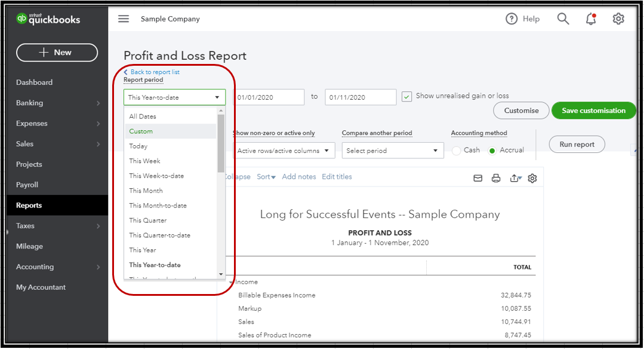The height and width of the screenshot is (349, 644).
Task: Select the Accrual accounting method
Action: [x=492, y=151]
